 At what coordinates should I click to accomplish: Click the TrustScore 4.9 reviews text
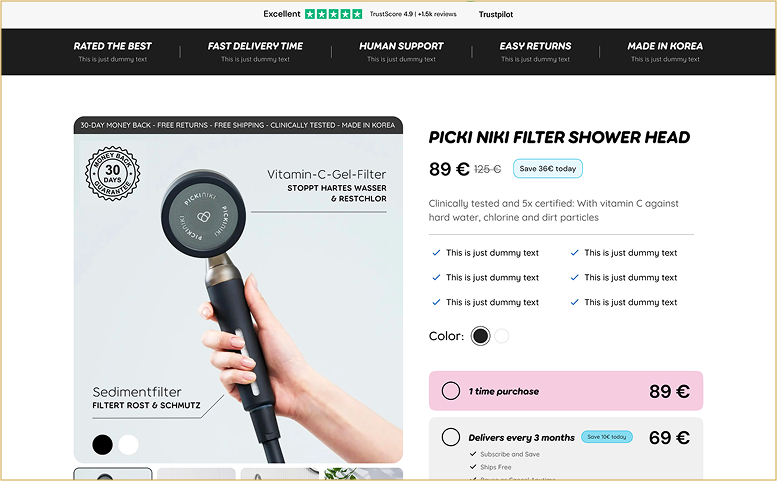pos(413,14)
